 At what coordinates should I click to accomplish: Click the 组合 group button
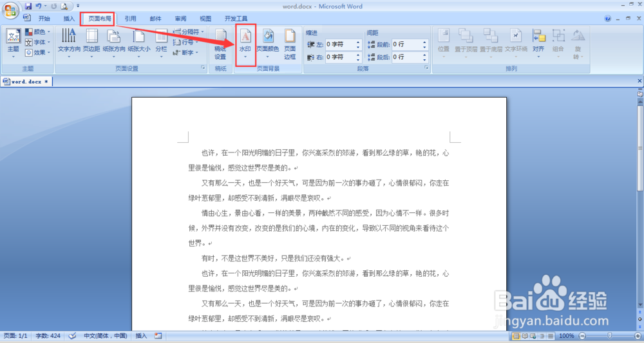(x=558, y=43)
